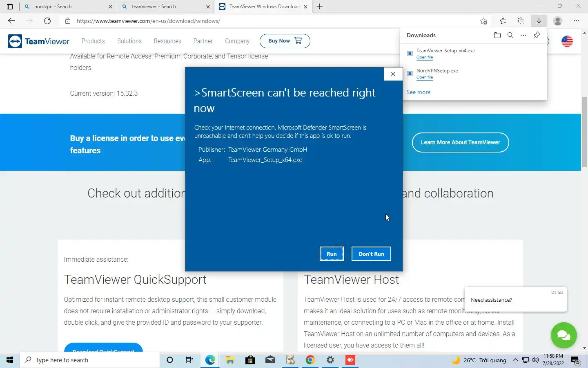Click the address bar URL
This screenshot has height=368, width=588.
[149, 21]
